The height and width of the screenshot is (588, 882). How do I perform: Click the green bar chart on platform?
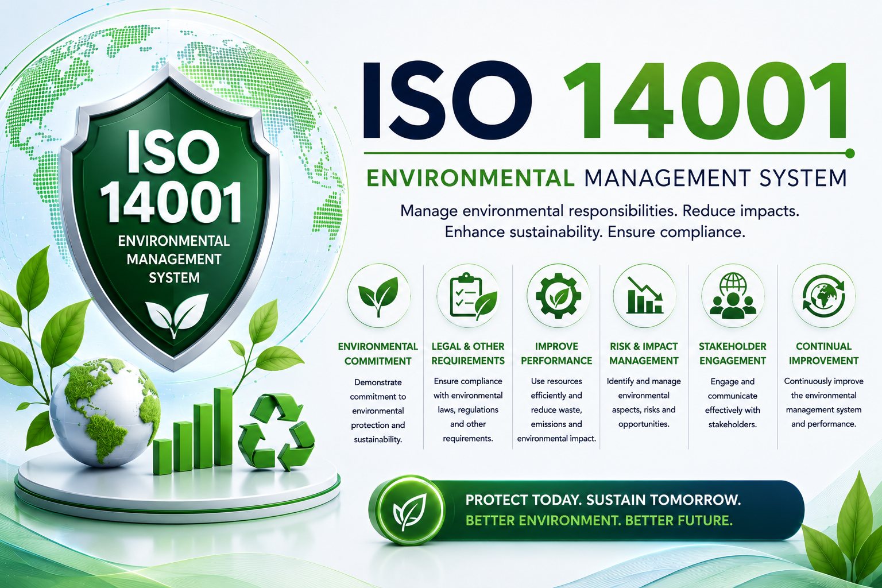(193, 431)
